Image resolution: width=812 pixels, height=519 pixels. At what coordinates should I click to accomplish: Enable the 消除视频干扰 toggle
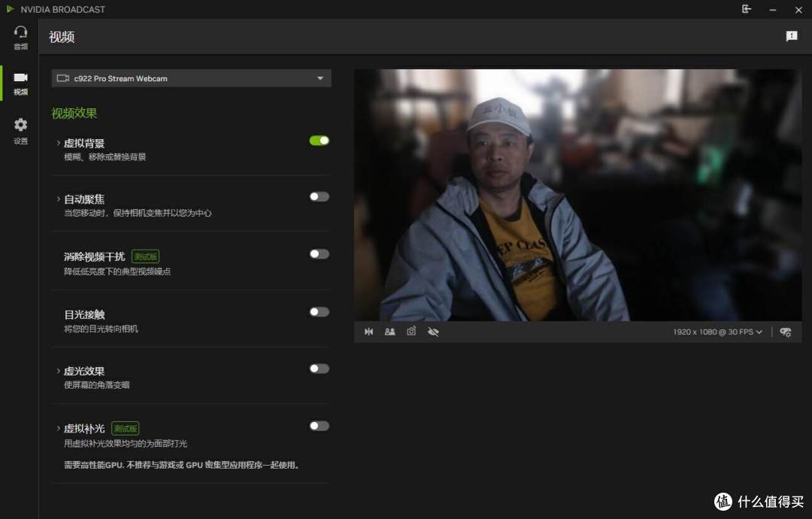coord(319,253)
